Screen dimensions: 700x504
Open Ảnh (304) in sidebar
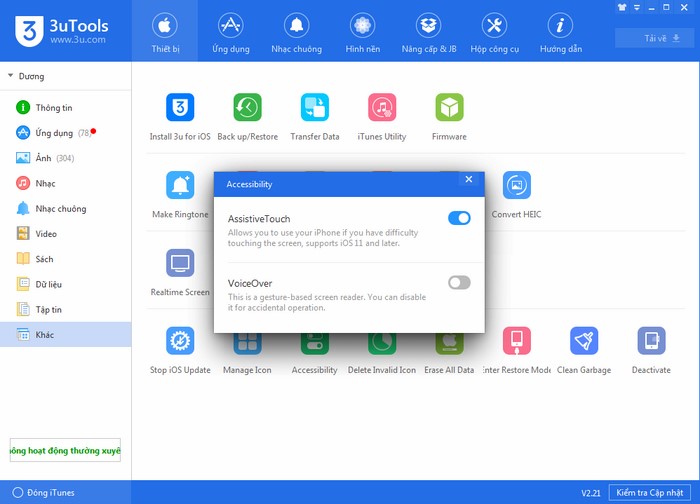click(66, 158)
